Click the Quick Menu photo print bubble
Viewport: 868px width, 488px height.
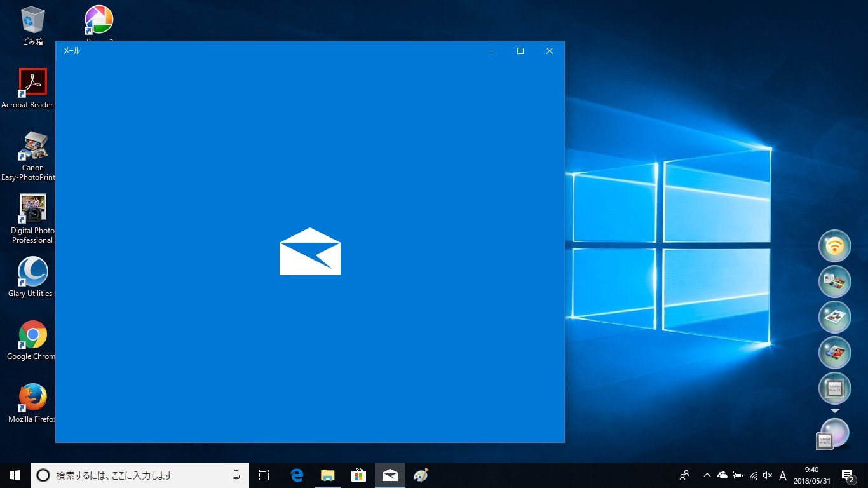point(834,317)
